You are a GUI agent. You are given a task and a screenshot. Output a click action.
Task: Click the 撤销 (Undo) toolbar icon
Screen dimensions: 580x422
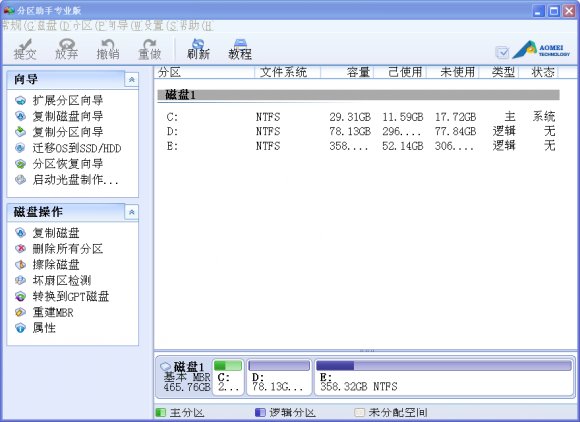[x=108, y=49]
